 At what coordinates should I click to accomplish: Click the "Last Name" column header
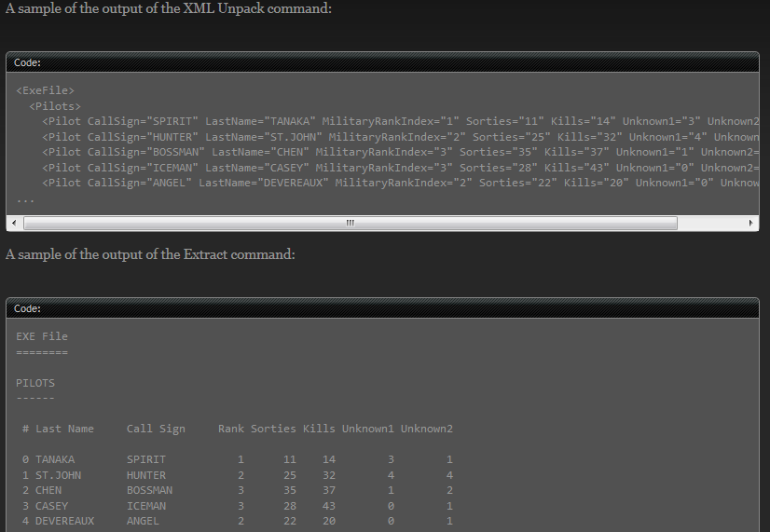pos(64,429)
